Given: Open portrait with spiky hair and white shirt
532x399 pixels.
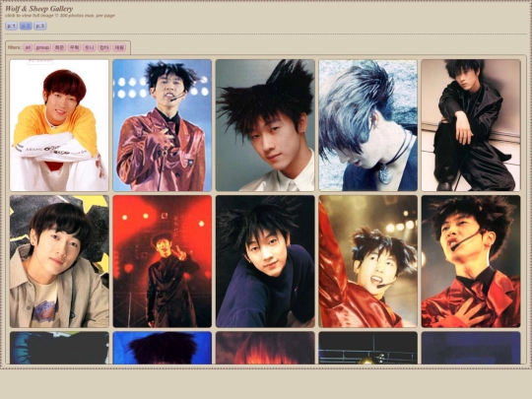Looking at the screenshot, I should 265,125.
